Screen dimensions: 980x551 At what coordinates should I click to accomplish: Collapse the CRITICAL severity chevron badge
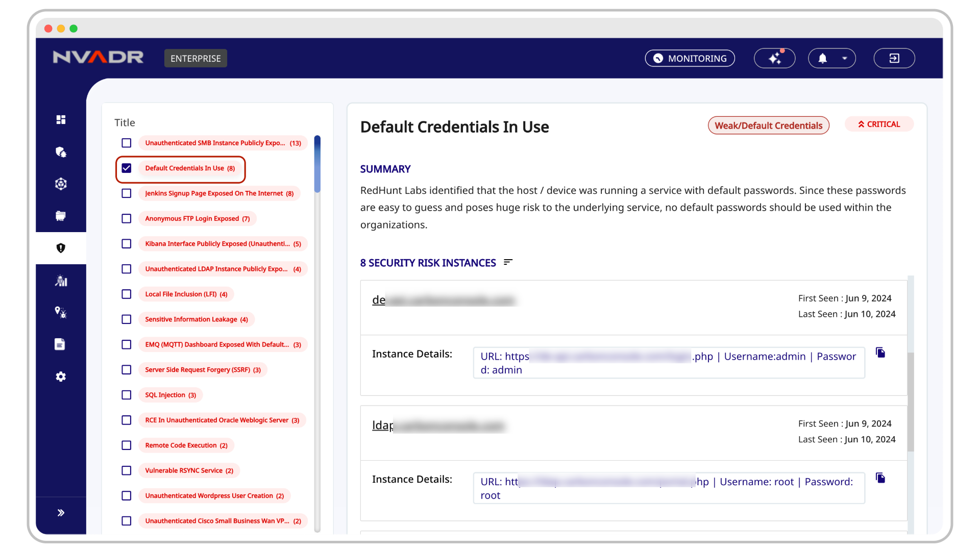879,124
